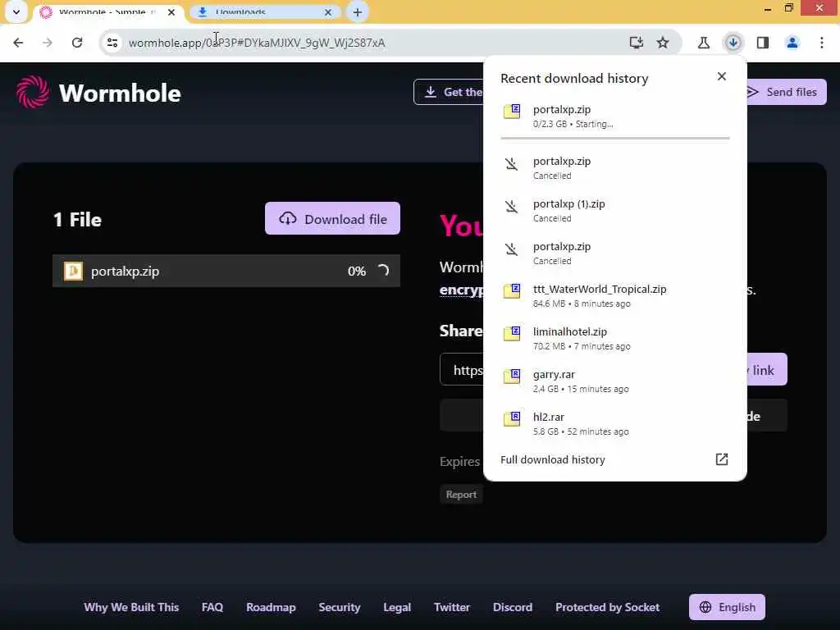
Task: Select the cancelled portalxp (1).zip entry
Action: [615, 211]
